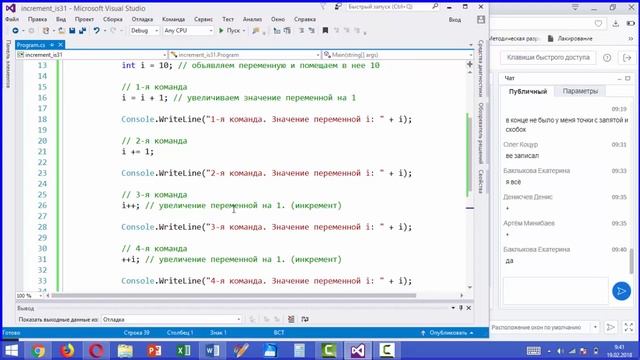Click the comment-out lines icon in toolbar
This screenshot has height=360, width=640.
click(x=302, y=31)
